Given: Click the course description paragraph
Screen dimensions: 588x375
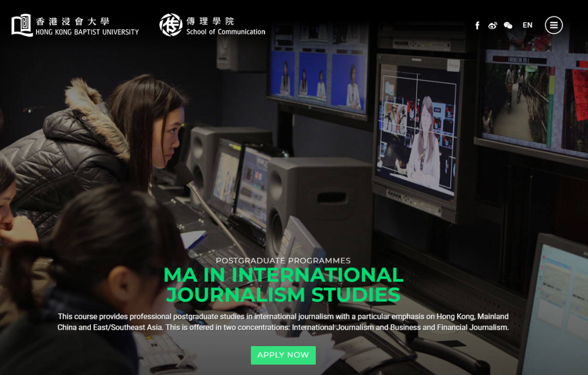Looking at the screenshot, I should tap(283, 322).
